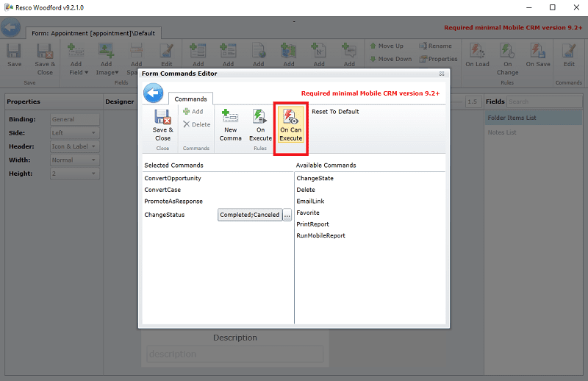588x381 pixels.
Task: Click the Completed;Canceled value field
Action: tap(250, 215)
